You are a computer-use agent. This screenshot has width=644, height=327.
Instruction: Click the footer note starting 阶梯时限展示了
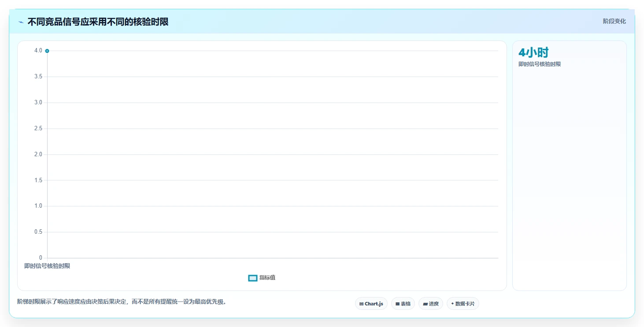122,302
